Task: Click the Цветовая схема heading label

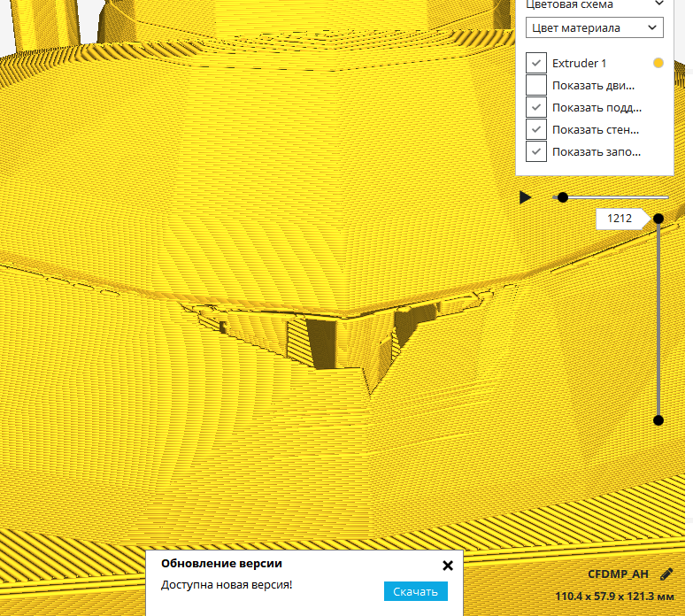Action: point(570,4)
